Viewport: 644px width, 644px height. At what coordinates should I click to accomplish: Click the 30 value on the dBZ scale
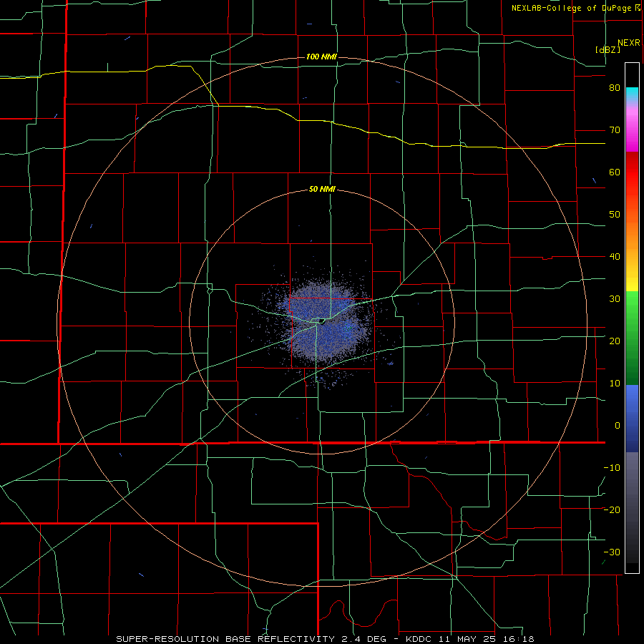click(x=615, y=298)
